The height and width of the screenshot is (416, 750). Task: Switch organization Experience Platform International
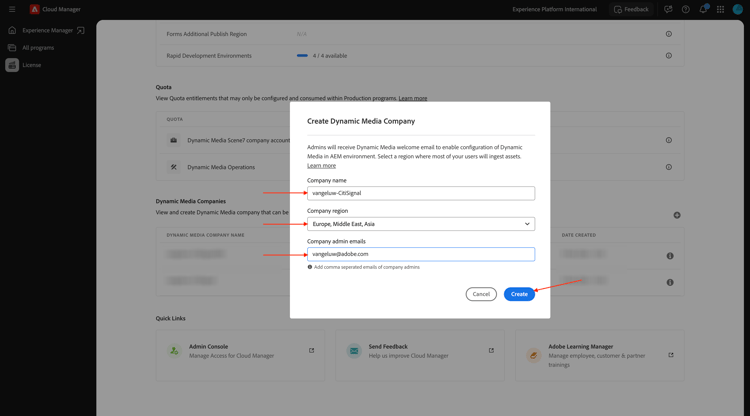click(554, 9)
